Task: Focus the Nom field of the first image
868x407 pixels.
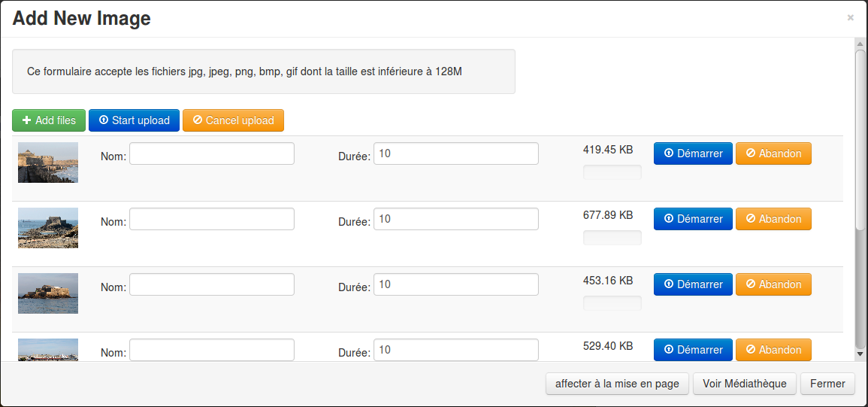Action: tap(212, 153)
